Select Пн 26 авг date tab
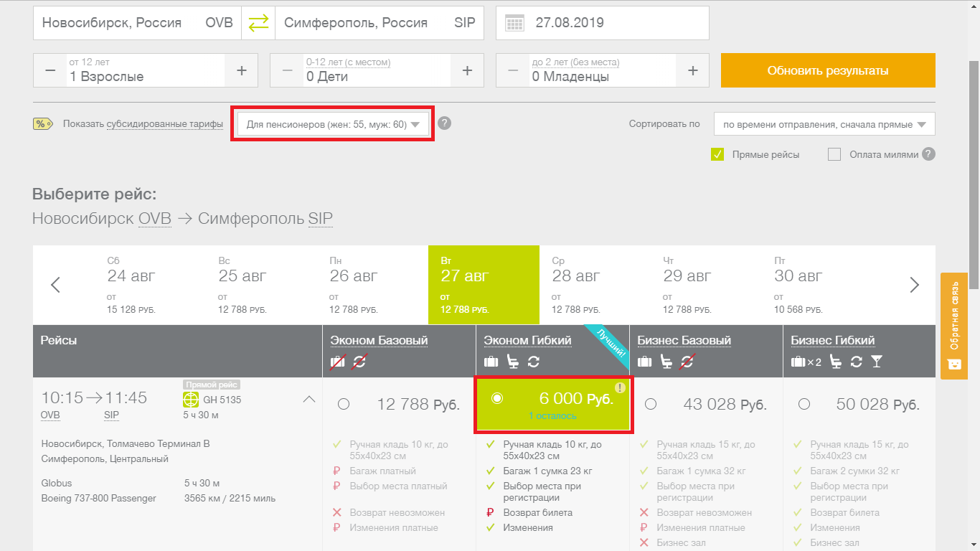The image size is (980, 551). tap(372, 285)
